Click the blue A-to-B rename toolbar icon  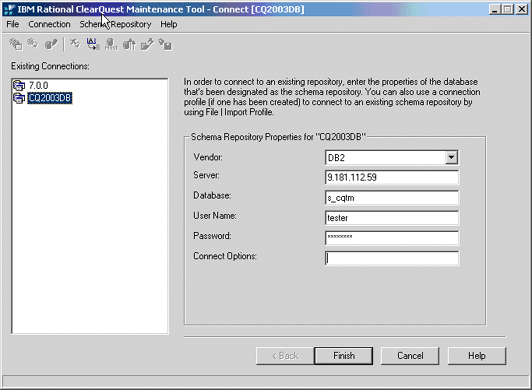pyautogui.click(x=93, y=44)
